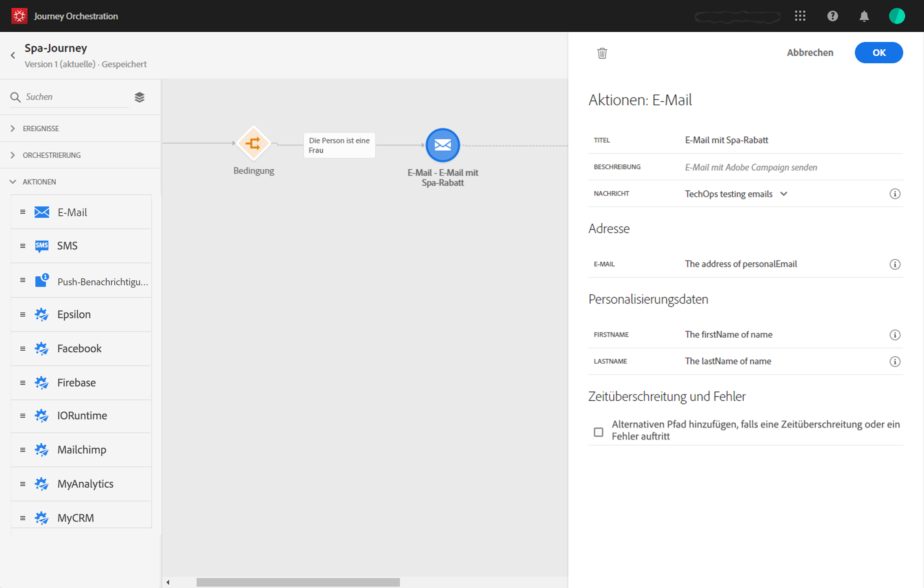The image size is (924, 588).
Task: Click the Bedingung condition node icon
Action: point(253,143)
